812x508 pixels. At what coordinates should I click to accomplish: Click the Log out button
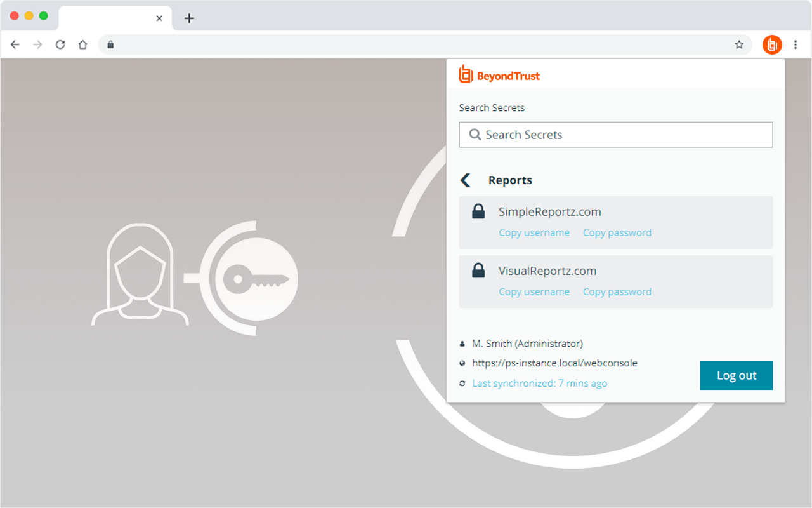pos(736,375)
